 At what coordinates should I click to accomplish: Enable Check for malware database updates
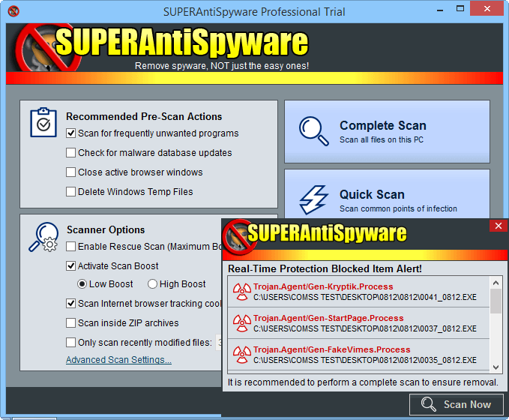[x=70, y=153]
